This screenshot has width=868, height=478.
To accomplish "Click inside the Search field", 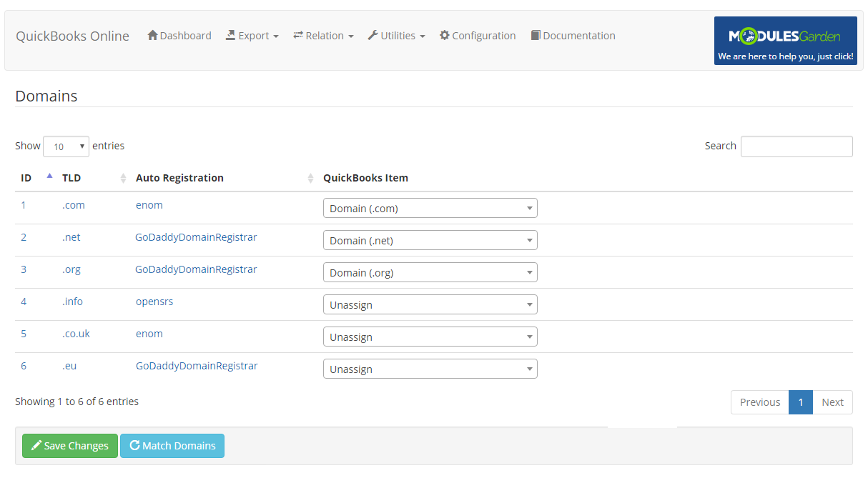I will point(796,146).
